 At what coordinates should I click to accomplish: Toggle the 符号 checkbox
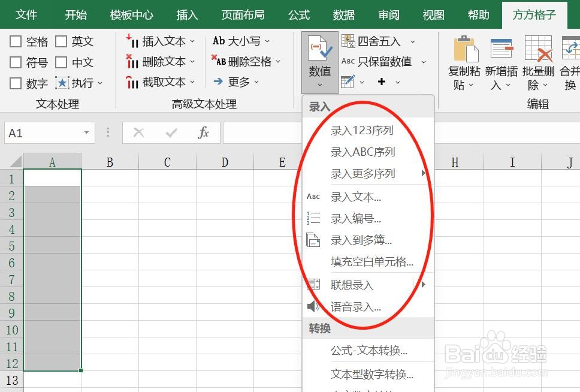tap(15, 62)
